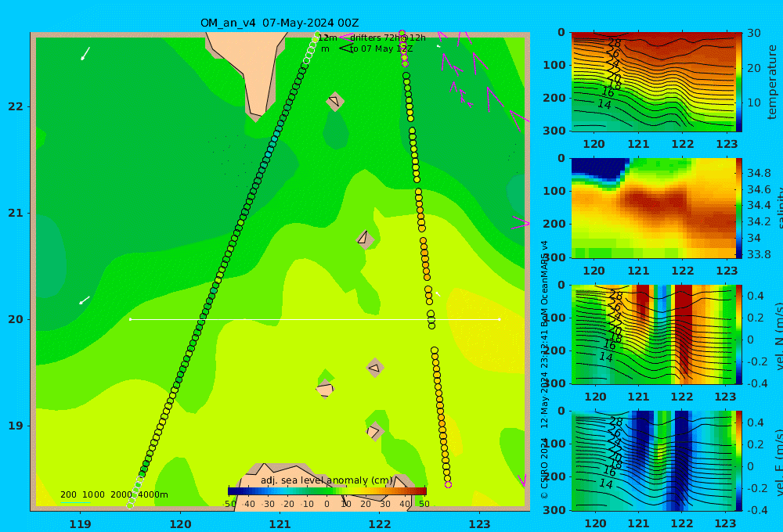This screenshot has width=783, height=532.
Task: Open the salinity section plot
Action: [x=653, y=208]
